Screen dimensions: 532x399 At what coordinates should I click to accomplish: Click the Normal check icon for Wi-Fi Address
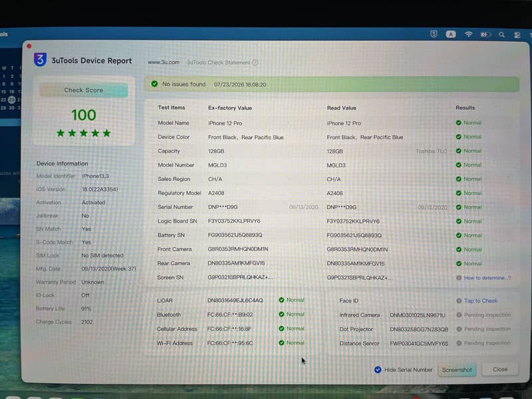pyautogui.click(x=281, y=342)
